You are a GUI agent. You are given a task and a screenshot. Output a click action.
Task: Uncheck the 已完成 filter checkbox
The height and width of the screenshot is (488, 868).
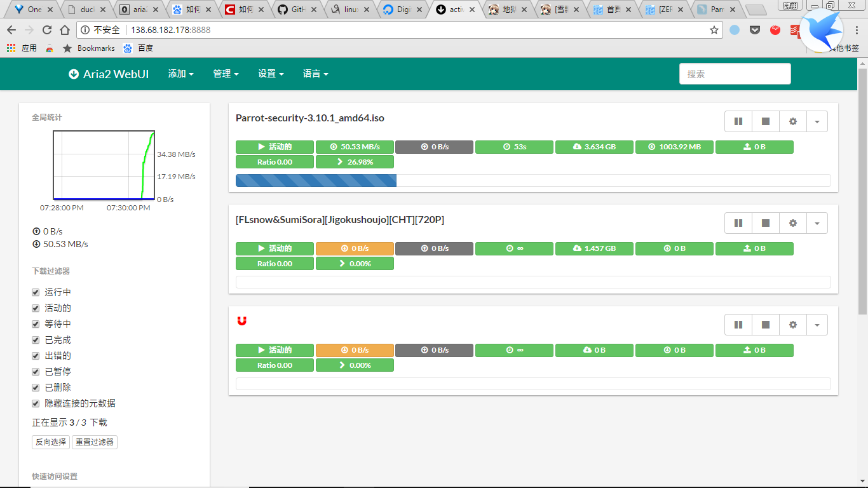click(x=36, y=340)
